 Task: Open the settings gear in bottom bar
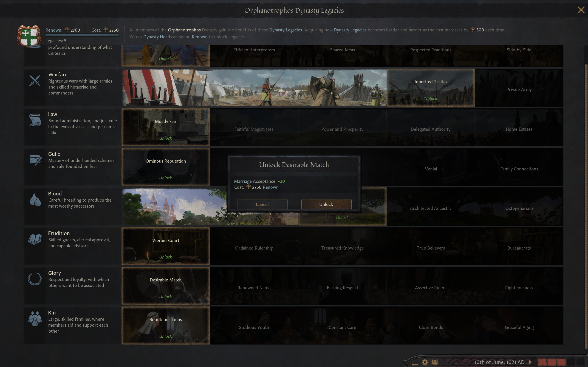(x=425, y=362)
